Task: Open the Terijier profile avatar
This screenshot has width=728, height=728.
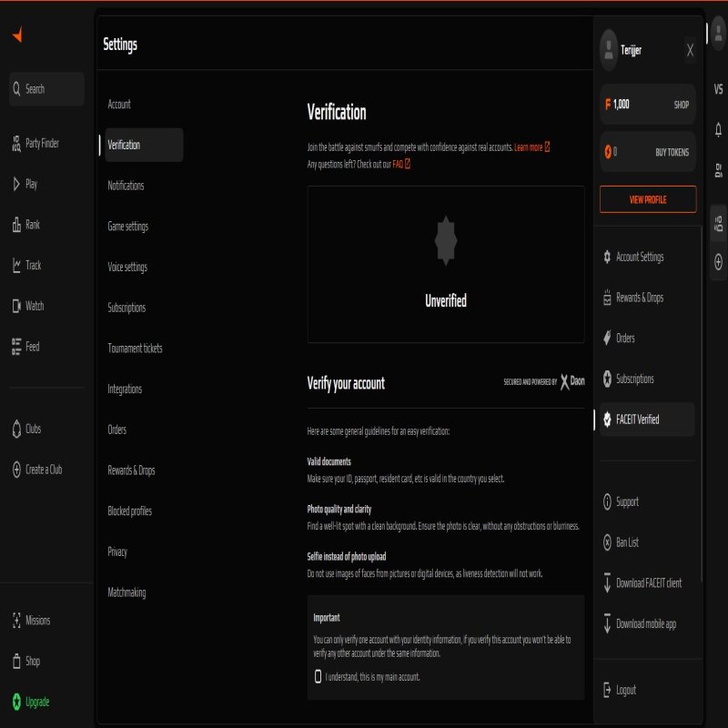Action: [608, 49]
